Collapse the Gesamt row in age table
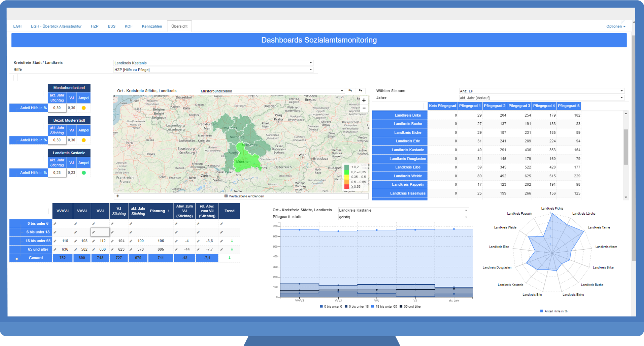The width and height of the screenshot is (644, 346). pos(16,258)
